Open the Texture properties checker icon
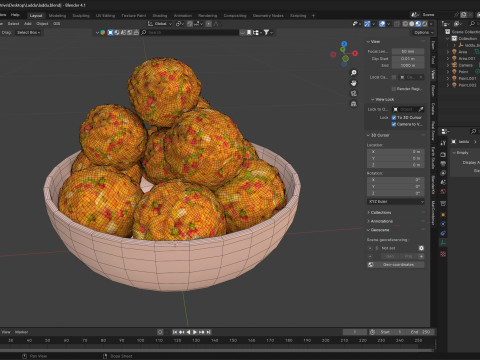Screen dimensions: 480x360 [x=443, y=254]
